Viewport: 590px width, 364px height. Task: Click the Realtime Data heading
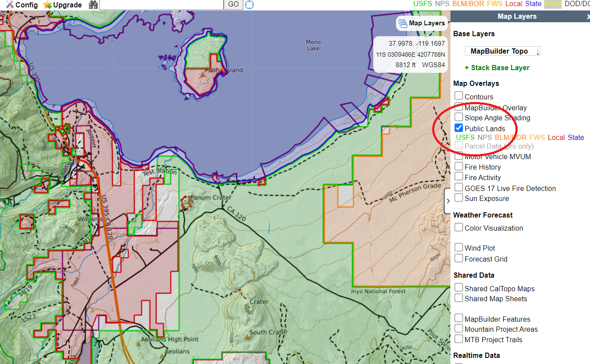click(x=477, y=355)
